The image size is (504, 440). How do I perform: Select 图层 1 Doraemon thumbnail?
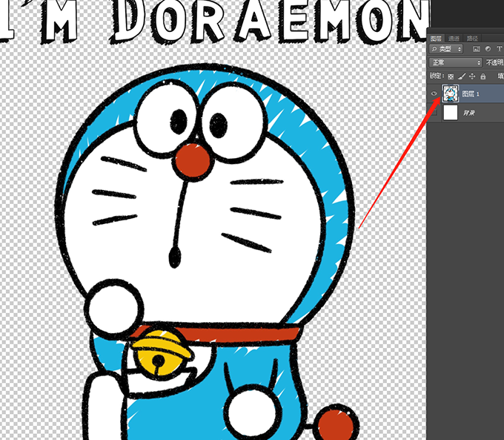pos(451,93)
